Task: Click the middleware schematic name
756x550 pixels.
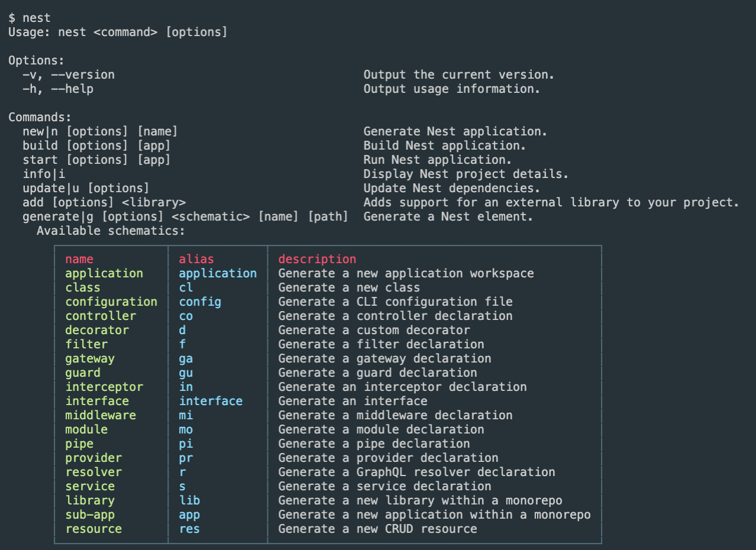Action: [x=101, y=415]
